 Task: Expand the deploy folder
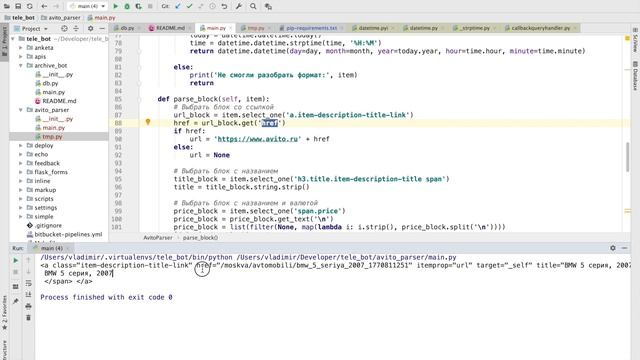pos(21,145)
